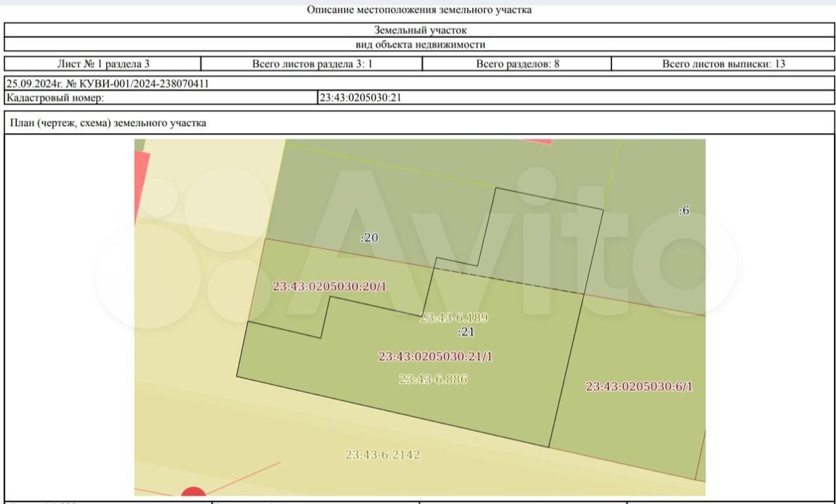Select parcel label :20 on the map

(x=370, y=238)
